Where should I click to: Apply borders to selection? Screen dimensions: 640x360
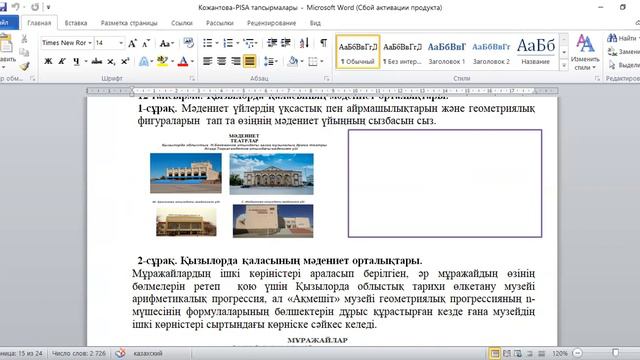[x=313, y=61]
